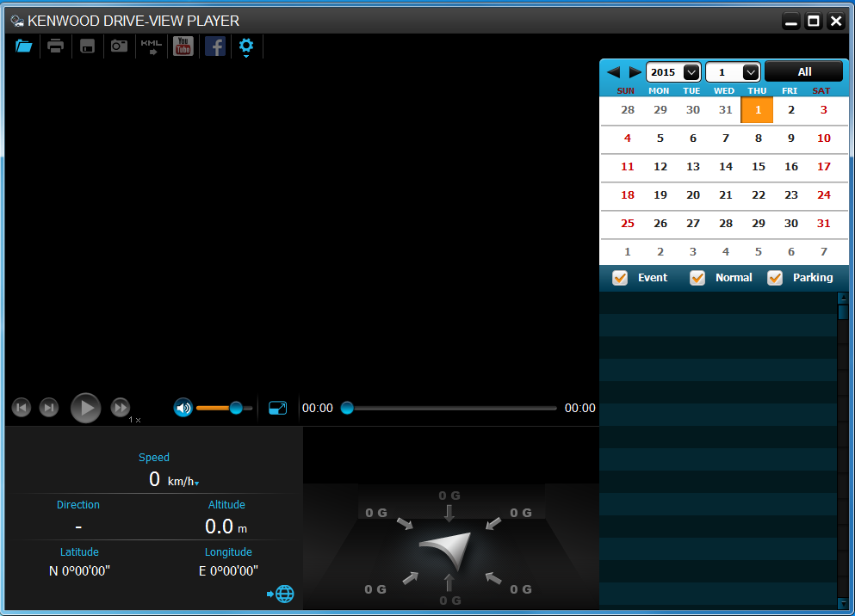Viewport: 855px width, 616px height.
Task: Select January 8 in calendar
Action: 758,139
